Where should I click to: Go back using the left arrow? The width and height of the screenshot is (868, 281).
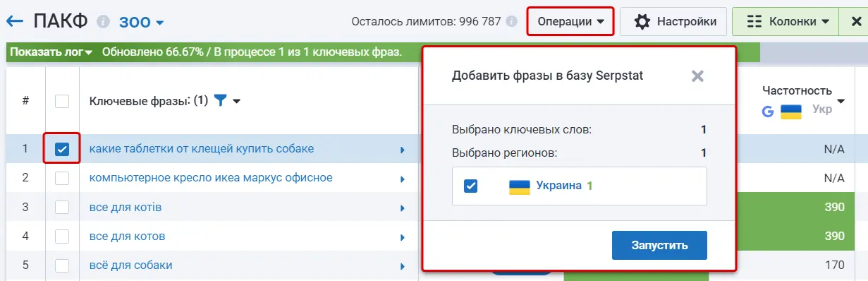(x=15, y=21)
